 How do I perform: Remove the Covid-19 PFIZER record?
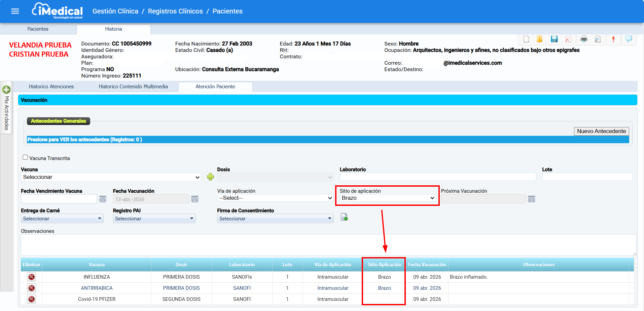pos(32,299)
